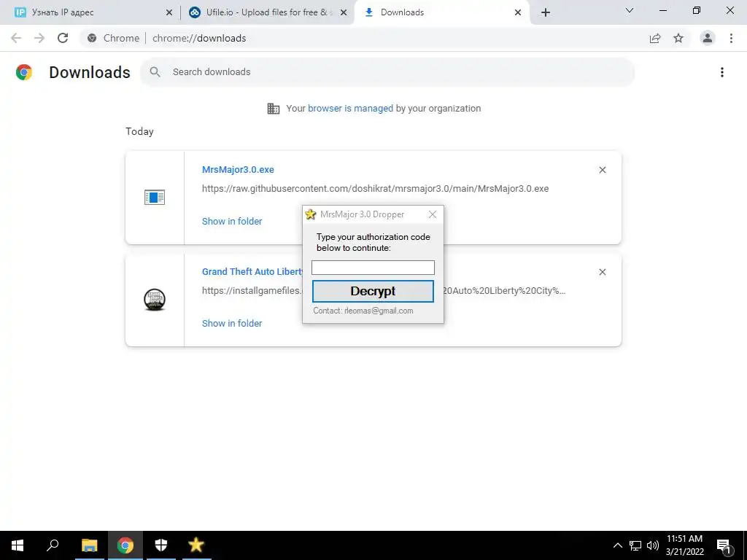Open Downloads page more actions menu
747x560 pixels.
tap(722, 72)
